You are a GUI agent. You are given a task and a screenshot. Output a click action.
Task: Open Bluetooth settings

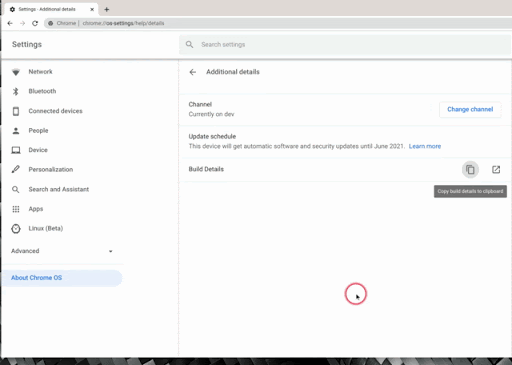point(42,91)
